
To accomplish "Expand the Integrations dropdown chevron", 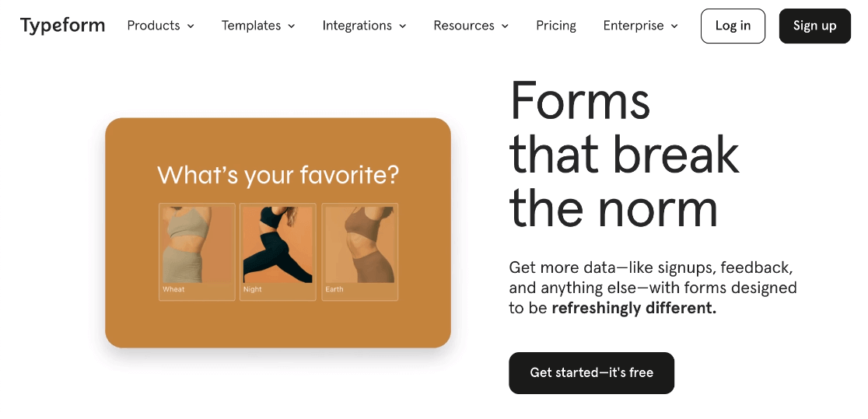I will click(x=403, y=26).
